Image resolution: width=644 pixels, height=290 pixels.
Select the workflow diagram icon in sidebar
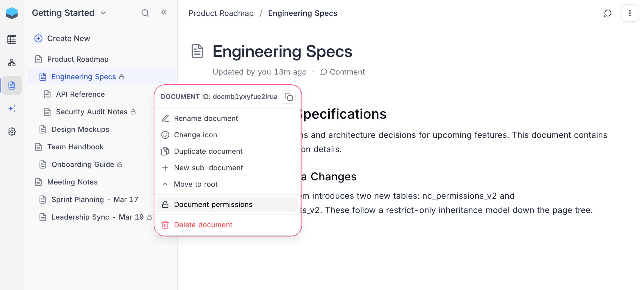click(12, 62)
